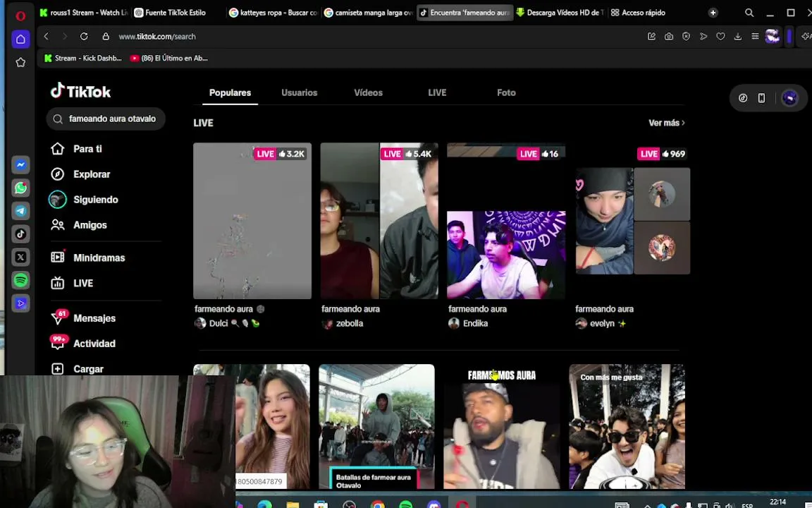Switch to Foto tab
This screenshot has width=812, height=508.
tap(507, 93)
